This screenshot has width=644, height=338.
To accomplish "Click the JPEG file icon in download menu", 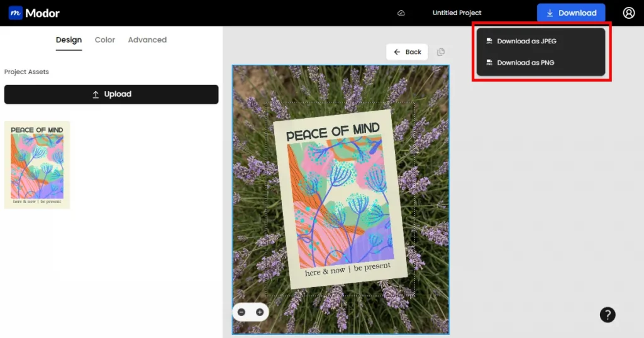I will coord(489,41).
